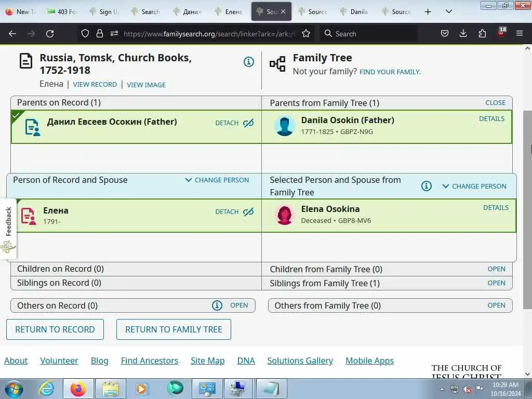This screenshot has width=532, height=399.
Task: Click unlink icon in Данил Евсеев Осокин row
Action: (x=248, y=123)
